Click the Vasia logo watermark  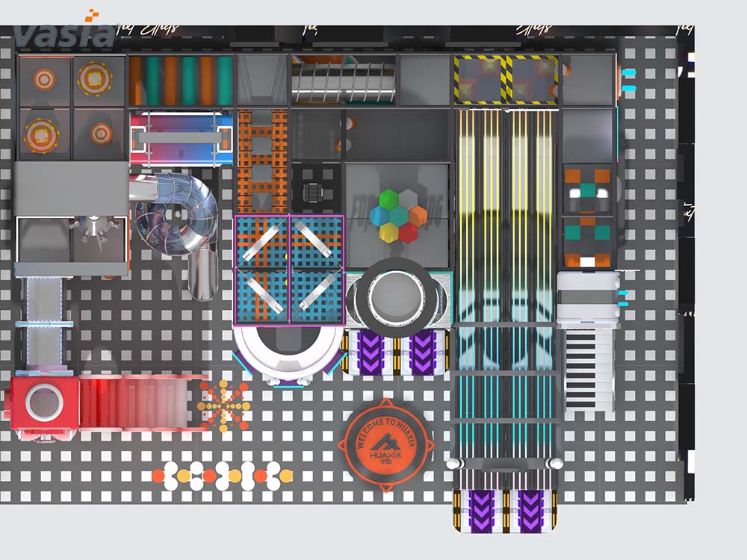(x=63, y=34)
